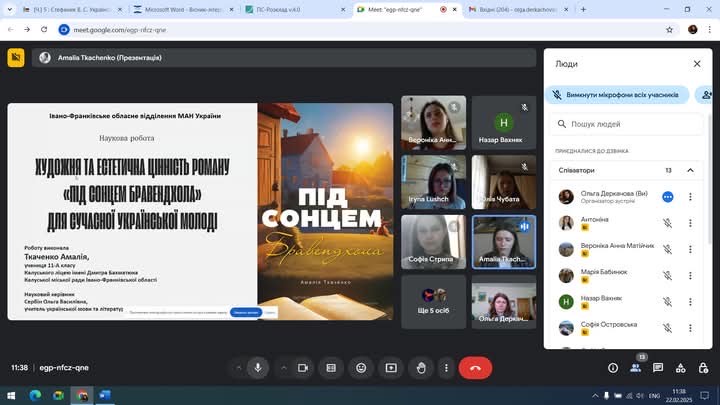Raise hand using the hand icon
720x405 pixels.
point(421,367)
